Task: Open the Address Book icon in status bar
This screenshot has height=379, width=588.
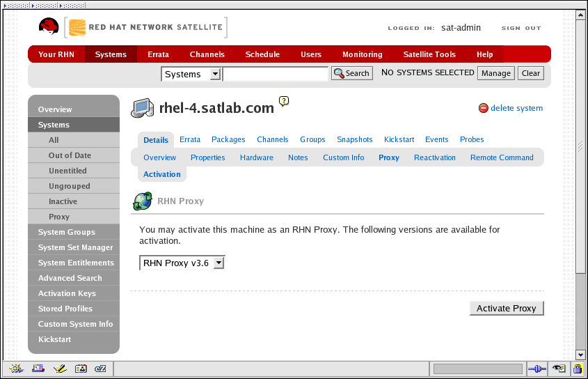Action: tap(81, 369)
